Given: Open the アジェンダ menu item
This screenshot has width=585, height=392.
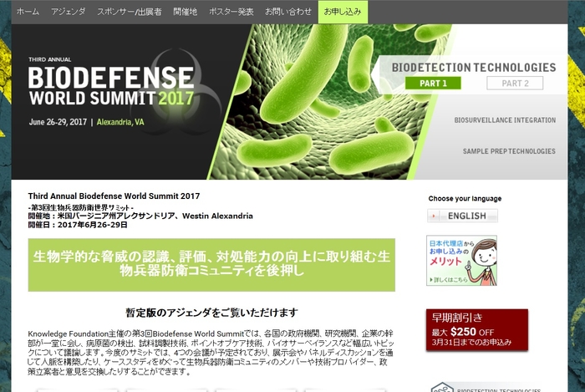Looking at the screenshot, I should 69,12.
